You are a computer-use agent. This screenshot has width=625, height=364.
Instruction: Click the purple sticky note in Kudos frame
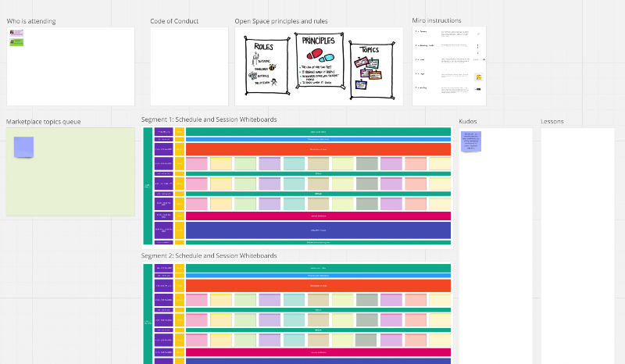coord(471,141)
